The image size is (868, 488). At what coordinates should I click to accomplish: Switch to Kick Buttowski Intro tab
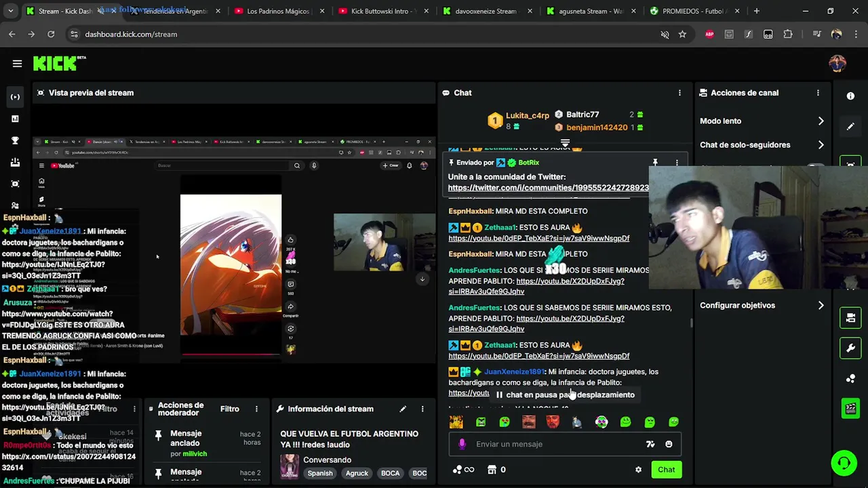[382, 11]
